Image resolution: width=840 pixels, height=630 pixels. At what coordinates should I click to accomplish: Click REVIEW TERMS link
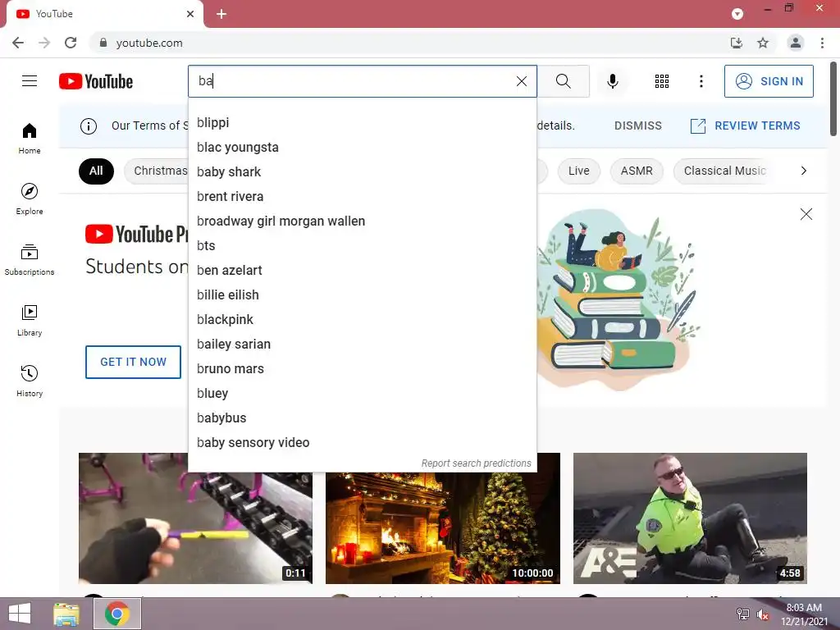745,126
